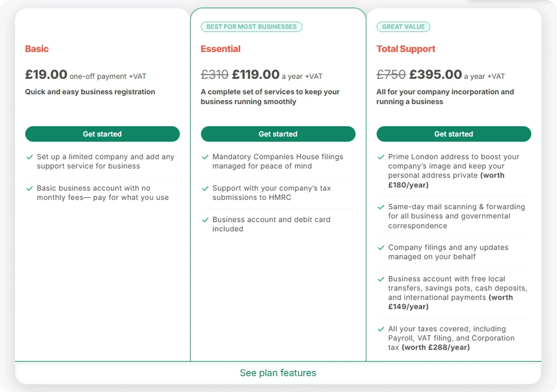Click the checkmark beside Mandatory Companies House filings
Screen dimensions: 557x392
point(205,157)
